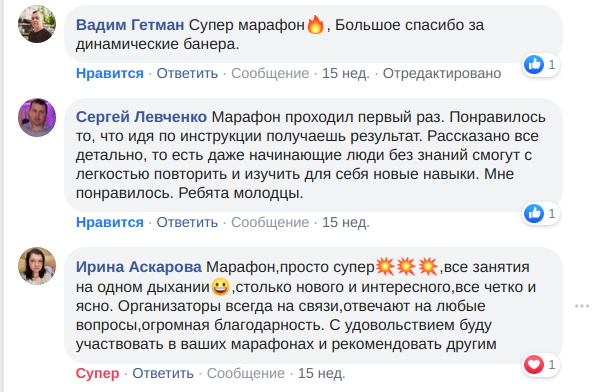The image size is (600, 392).
Task: Reply to Вадим Гетман's comment via Ответить
Action: pyautogui.click(x=187, y=73)
